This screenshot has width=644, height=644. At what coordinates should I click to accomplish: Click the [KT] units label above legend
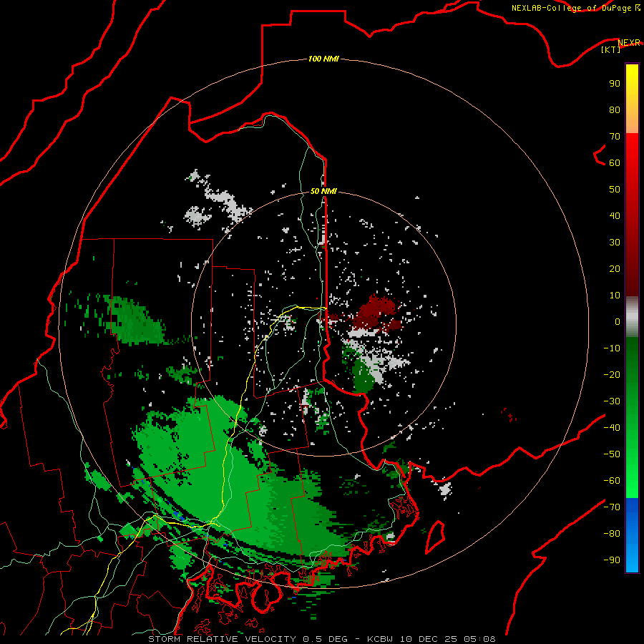click(611, 49)
